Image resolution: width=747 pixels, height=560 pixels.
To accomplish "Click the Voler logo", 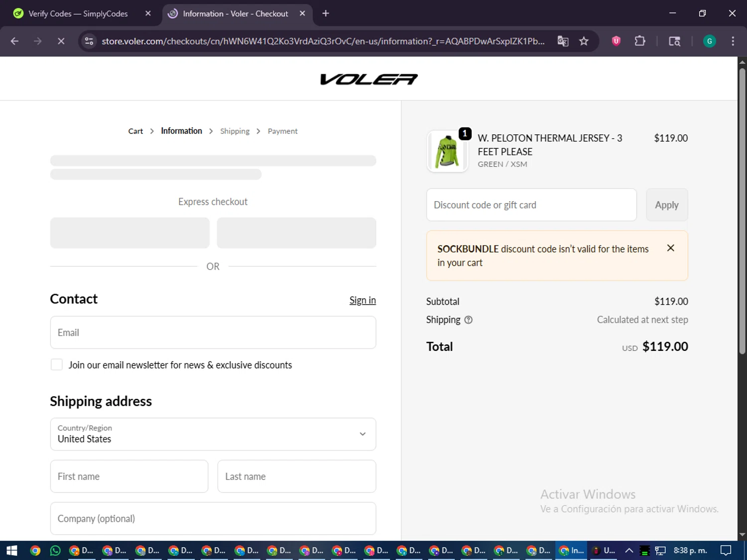I will click(x=369, y=79).
